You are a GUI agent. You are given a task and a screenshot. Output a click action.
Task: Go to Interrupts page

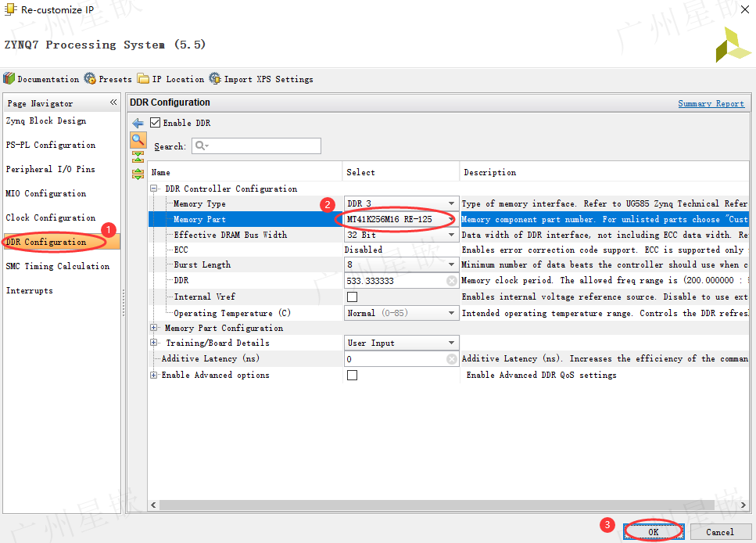pyautogui.click(x=30, y=290)
